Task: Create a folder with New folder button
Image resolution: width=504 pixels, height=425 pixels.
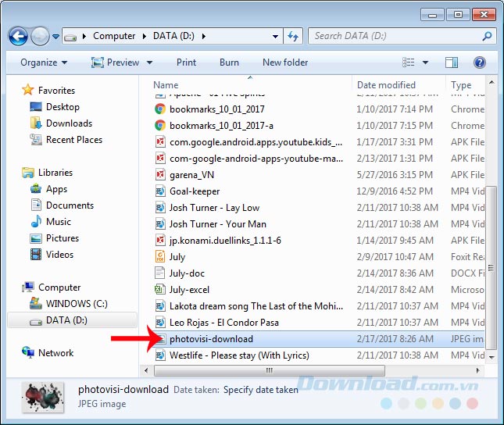Action: coord(285,62)
